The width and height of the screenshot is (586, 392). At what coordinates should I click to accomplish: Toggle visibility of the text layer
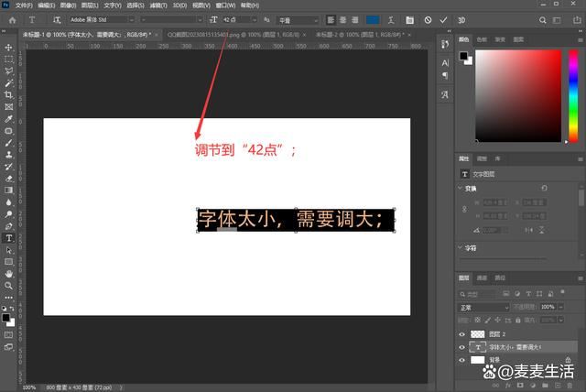[461, 348]
